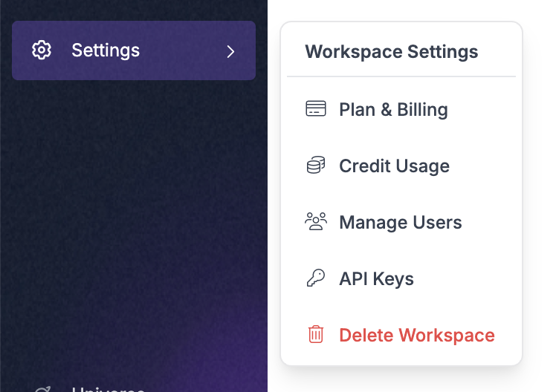Open the Universe sidebar label
This screenshot has width=556, height=392.
(107, 389)
